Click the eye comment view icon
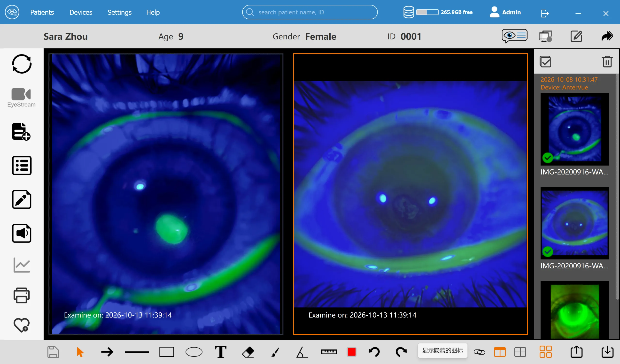 [514, 36]
